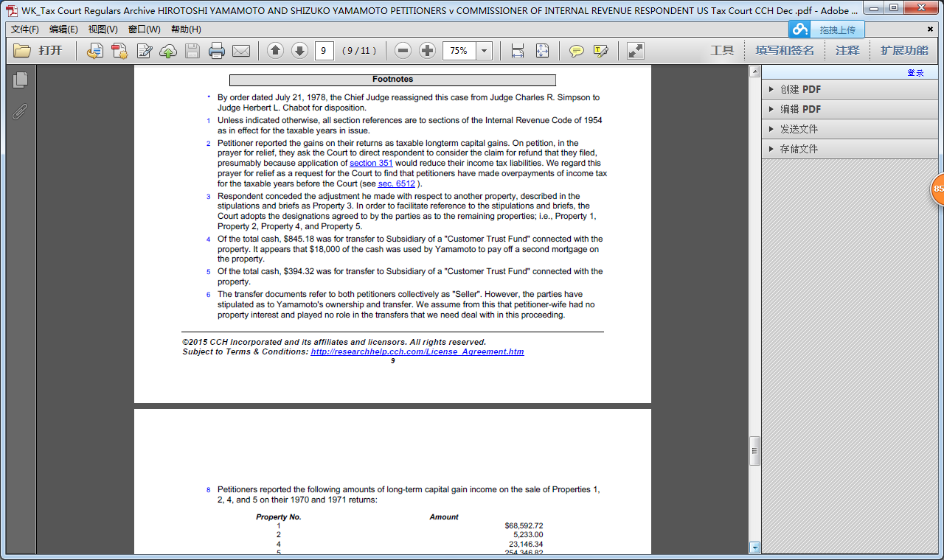Open the 编辑(E) menu
This screenshot has width=944, height=560.
[x=63, y=29]
